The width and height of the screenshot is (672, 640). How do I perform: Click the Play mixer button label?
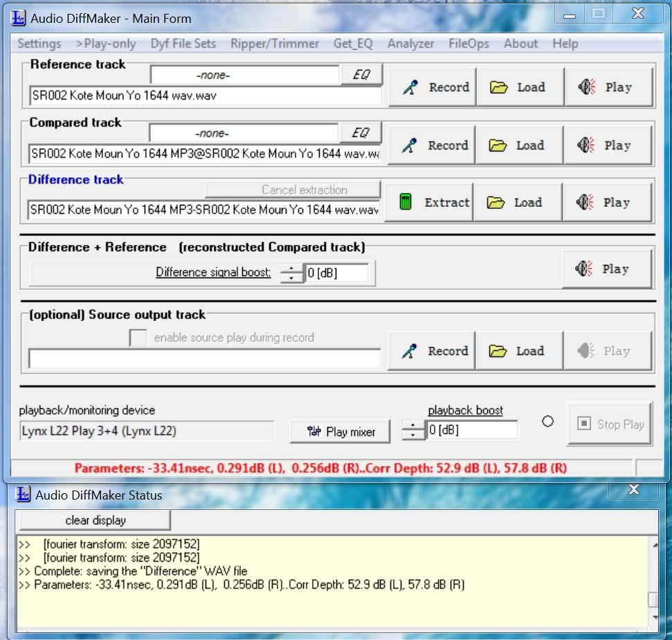351,432
